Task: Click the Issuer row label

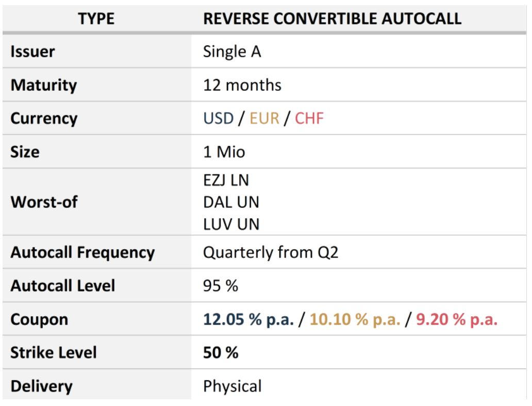Action: (32, 52)
